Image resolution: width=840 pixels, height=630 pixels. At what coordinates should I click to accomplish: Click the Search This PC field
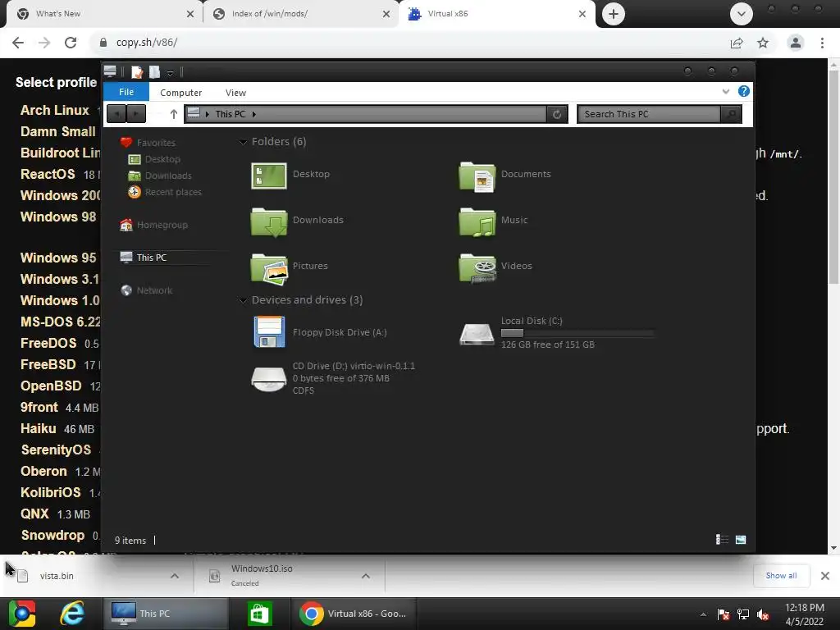(x=650, y=114)
